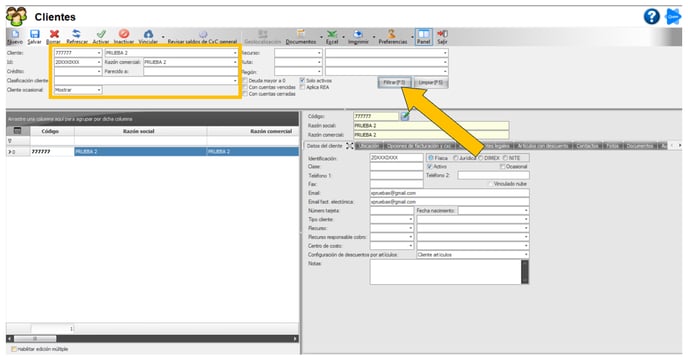Click the Limpiar (F5) button
This screenshot has height=360, width=688.
click(430, 83)
